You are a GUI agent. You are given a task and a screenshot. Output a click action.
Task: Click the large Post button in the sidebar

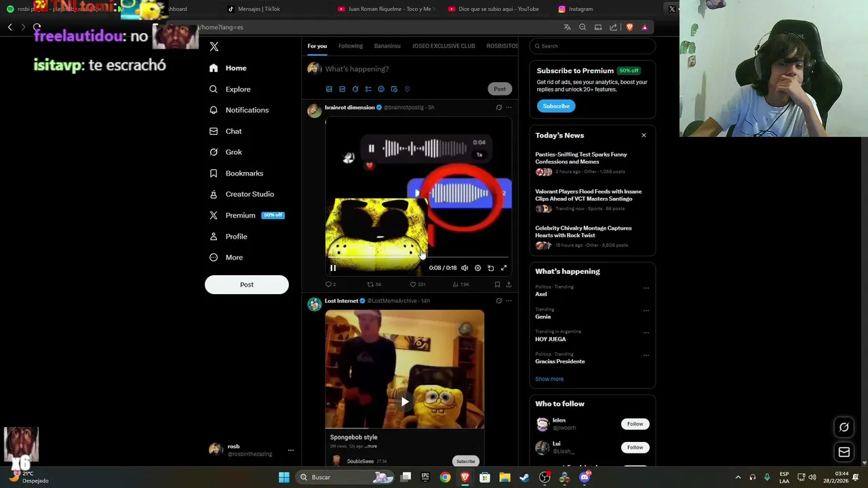pos(247,285)
